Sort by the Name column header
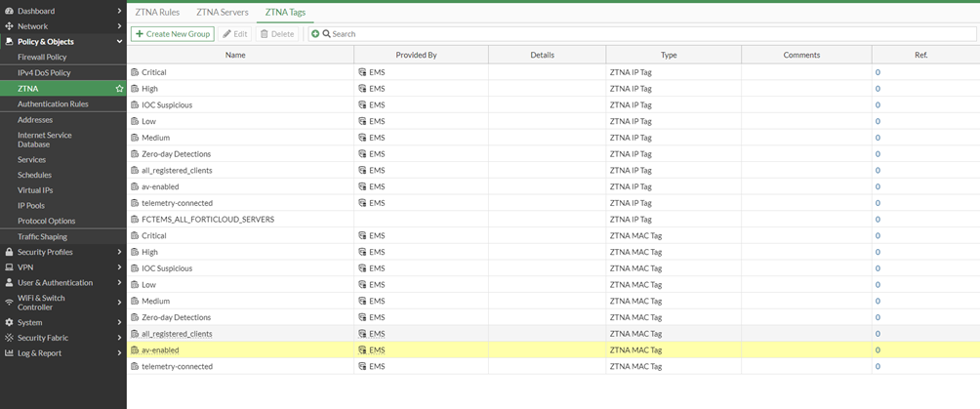Screen dimensions: 980x409 tap(241, 55)
